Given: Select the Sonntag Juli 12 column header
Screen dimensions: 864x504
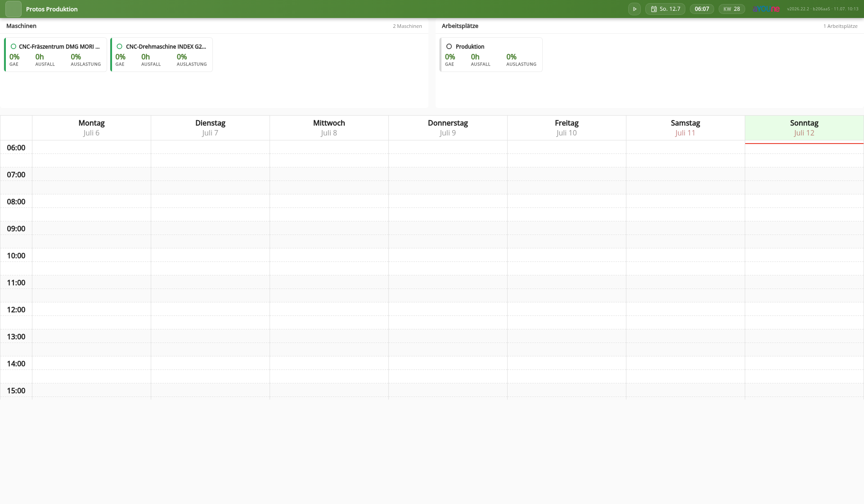Looking at the screenshot, I should (x=804, y=128).
